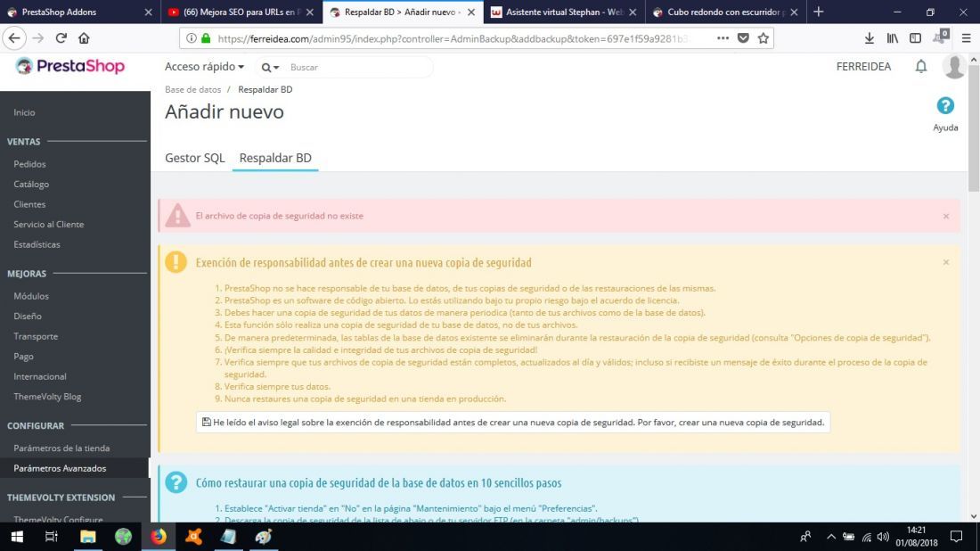This screenshot has width=980, height=551.
Task: Switch to the Gestor SQL tab
Action: coord(194,158)
